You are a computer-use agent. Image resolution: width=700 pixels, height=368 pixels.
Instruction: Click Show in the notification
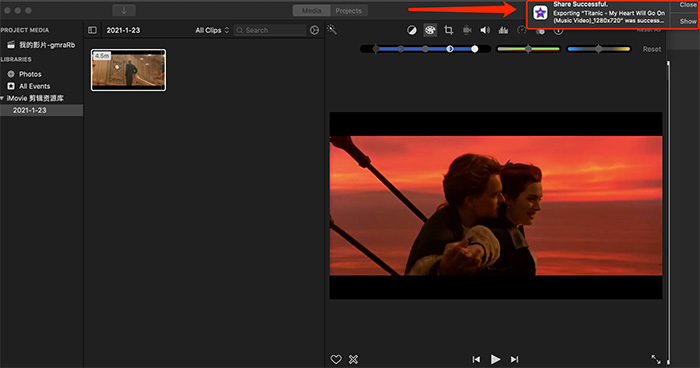688,21
